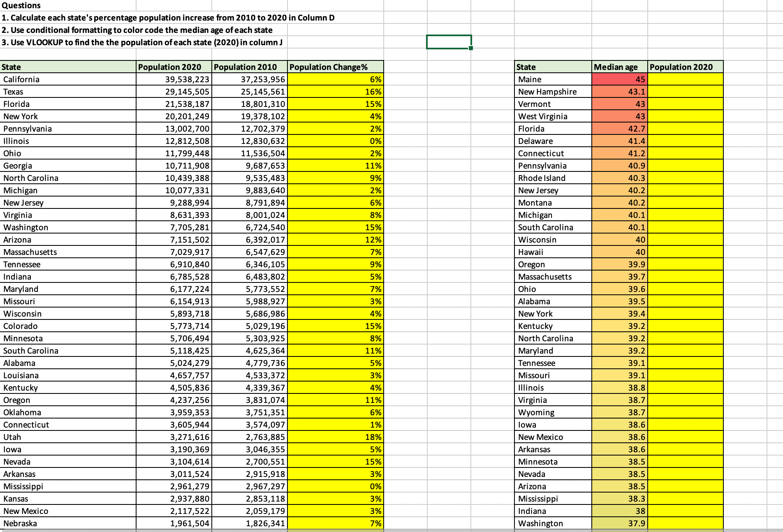Select Mississippi 2010 population 2,967,297
The height and width of the screenshot is (532, 783).
click(x=250, y=486)
